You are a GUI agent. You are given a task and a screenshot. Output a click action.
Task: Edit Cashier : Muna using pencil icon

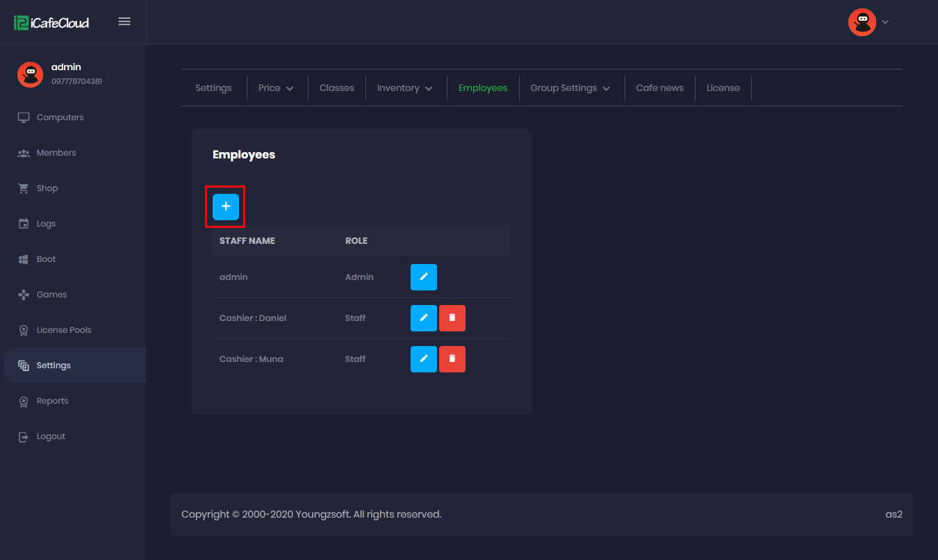pyautogui.click(x=423, y=359)
